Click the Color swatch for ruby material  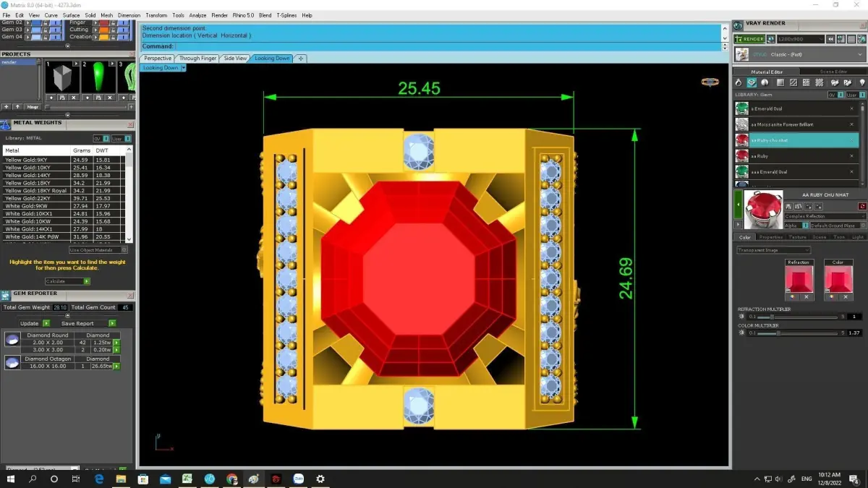838,278
